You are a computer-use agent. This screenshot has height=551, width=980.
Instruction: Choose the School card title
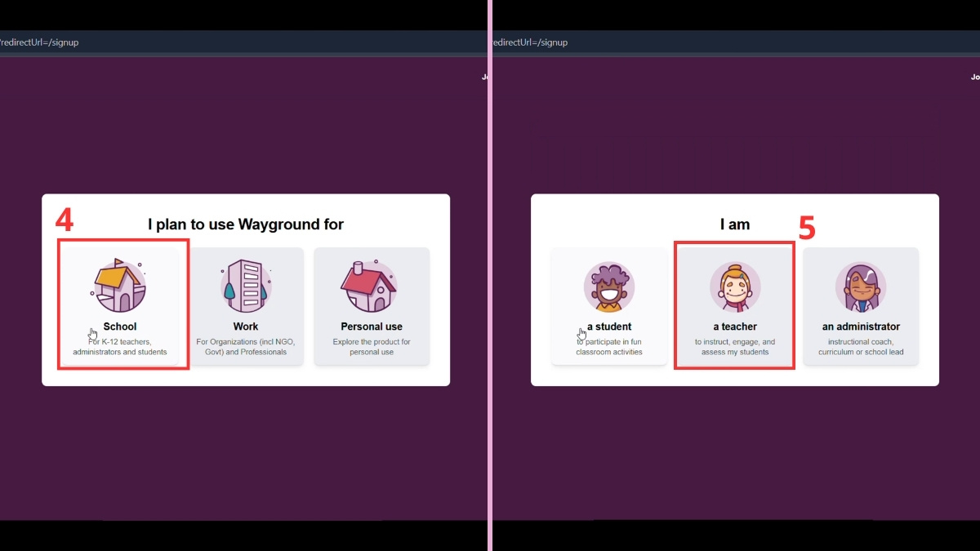click(x=120, y=327)
